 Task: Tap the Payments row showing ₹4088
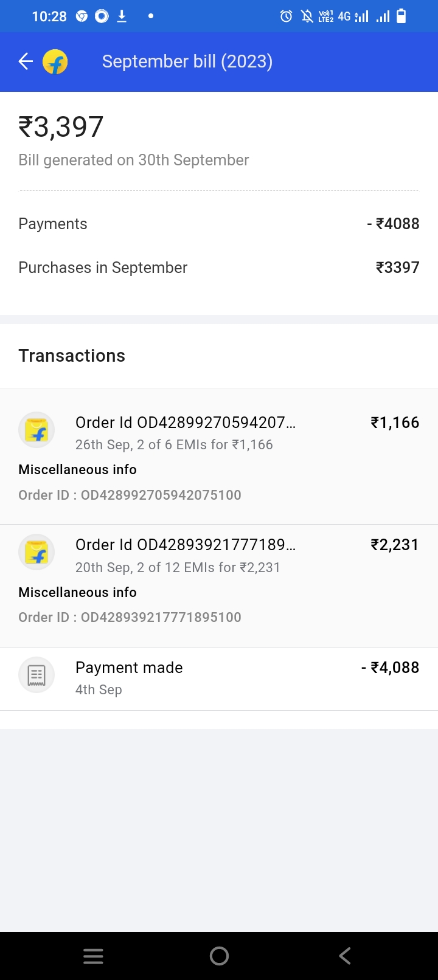coord(219,224)
